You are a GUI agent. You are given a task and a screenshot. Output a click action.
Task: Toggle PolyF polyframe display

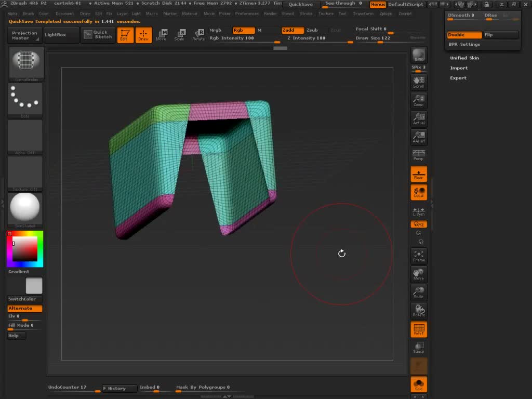point(419,329)
